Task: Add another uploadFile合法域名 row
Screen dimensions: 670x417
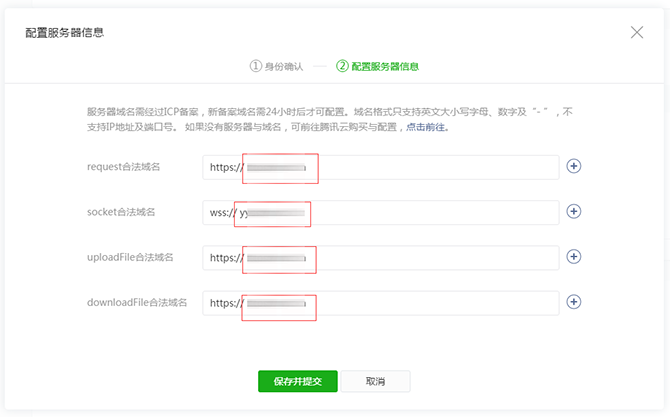Action: [x=574, y=256]
